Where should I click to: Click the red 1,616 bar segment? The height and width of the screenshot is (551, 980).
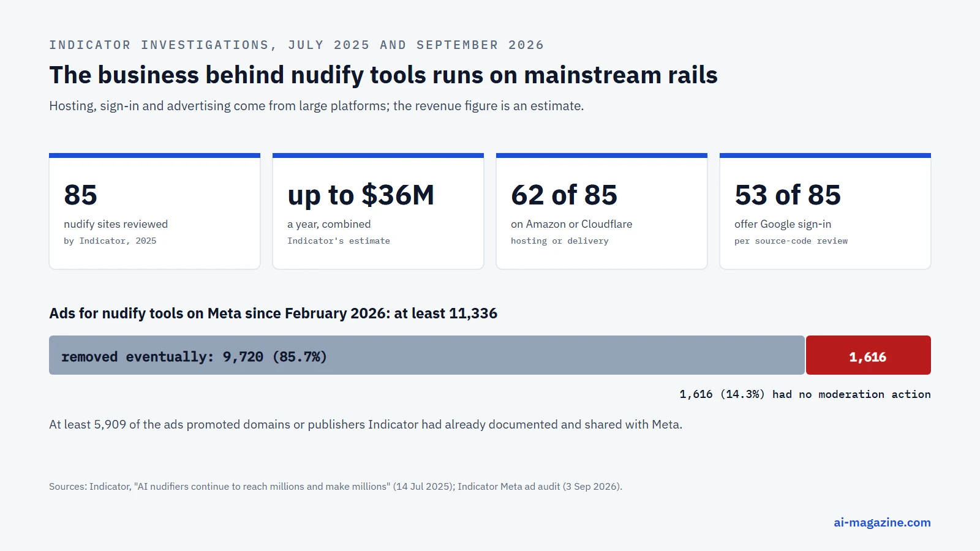click(869, 355)
